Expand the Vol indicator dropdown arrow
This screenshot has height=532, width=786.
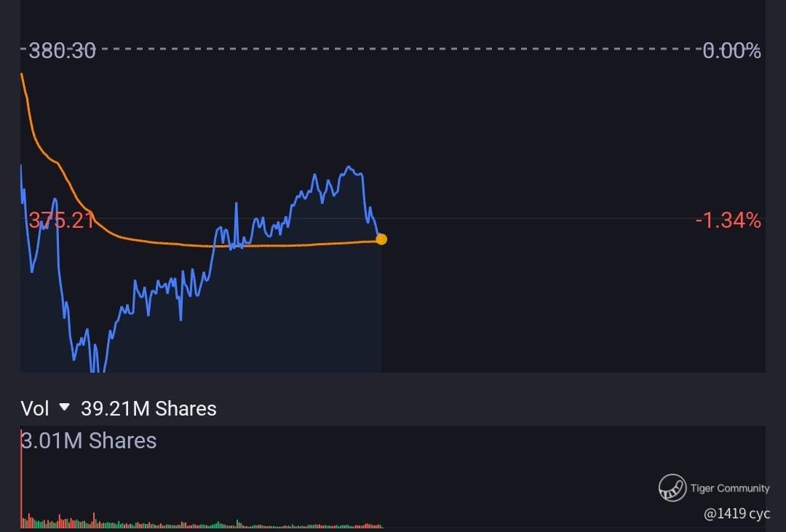coord(64,407)
